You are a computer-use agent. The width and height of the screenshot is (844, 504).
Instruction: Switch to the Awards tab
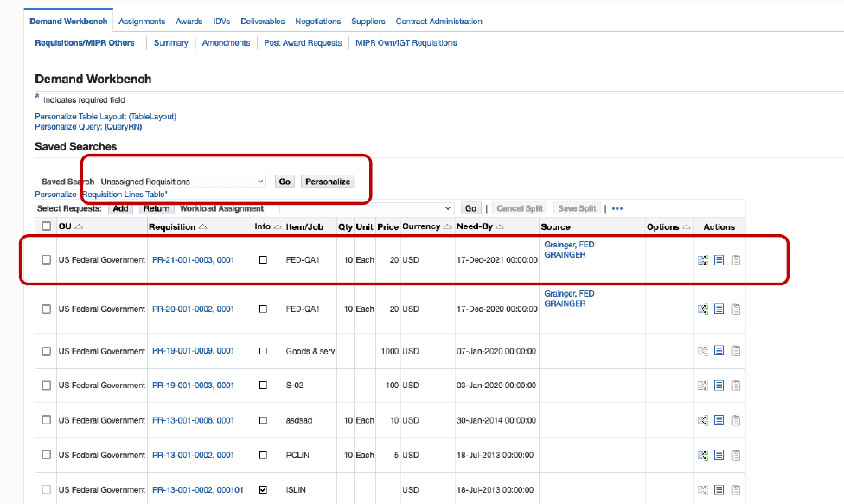click(189, 22)
